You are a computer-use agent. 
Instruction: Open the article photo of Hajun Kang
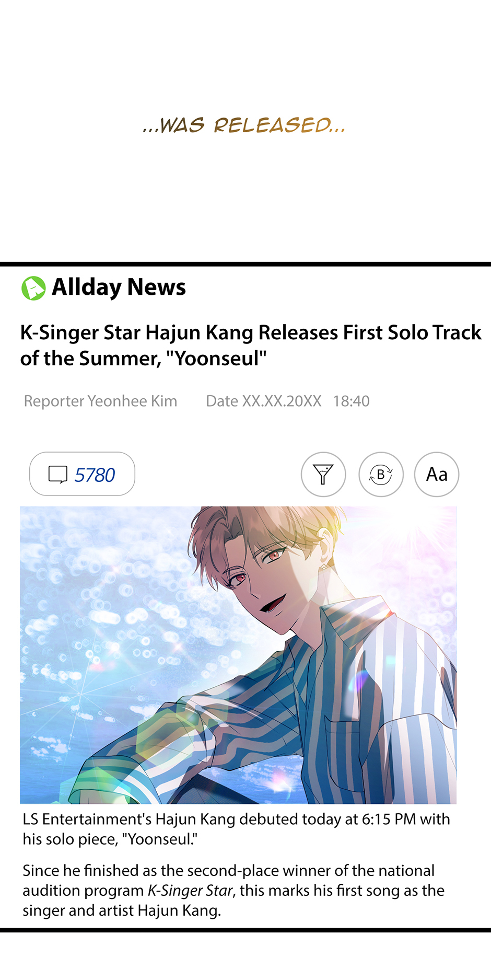tap(238, 655)
